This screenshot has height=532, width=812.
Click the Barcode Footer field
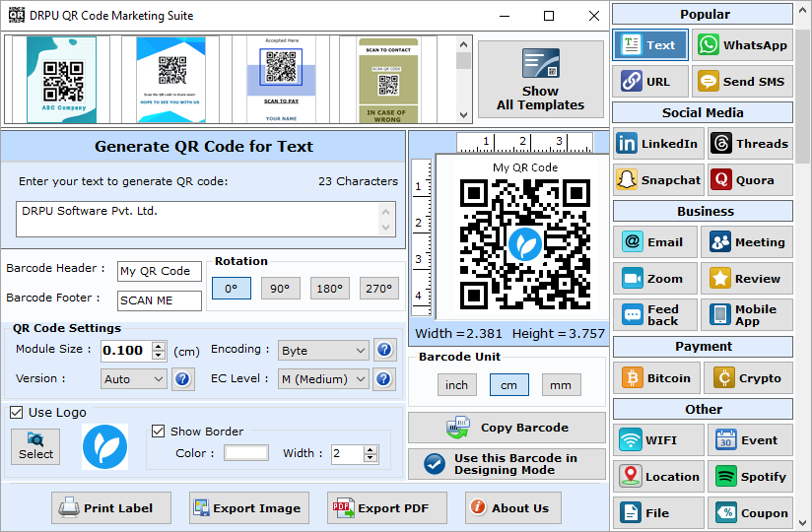[x=160, y=300]
